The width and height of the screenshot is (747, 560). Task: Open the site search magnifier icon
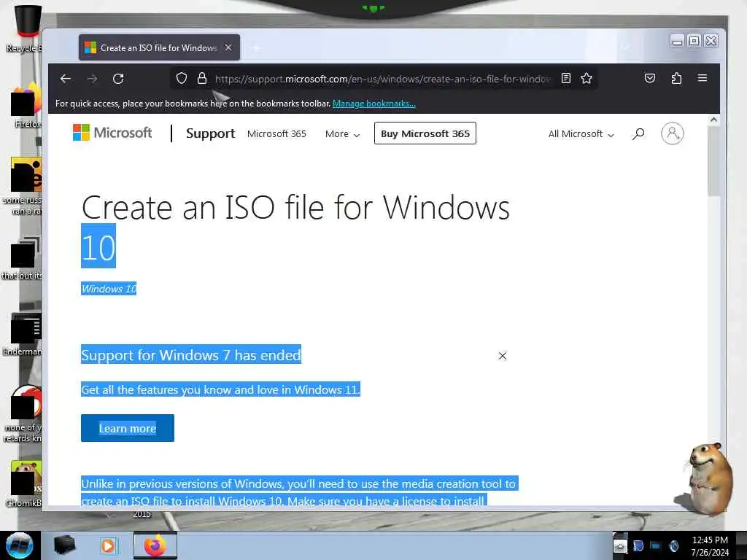tap(638, 134)
